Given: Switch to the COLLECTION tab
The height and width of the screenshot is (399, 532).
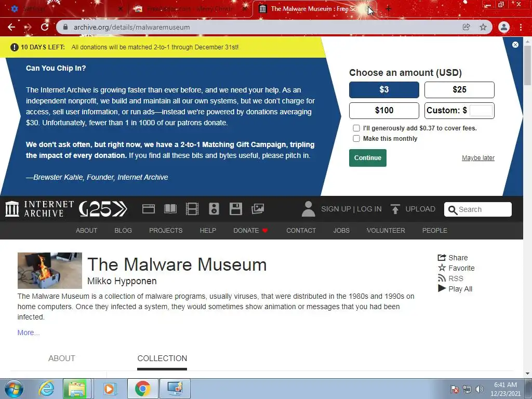Looking at the screenshot, I should click(x=162, y=358).
